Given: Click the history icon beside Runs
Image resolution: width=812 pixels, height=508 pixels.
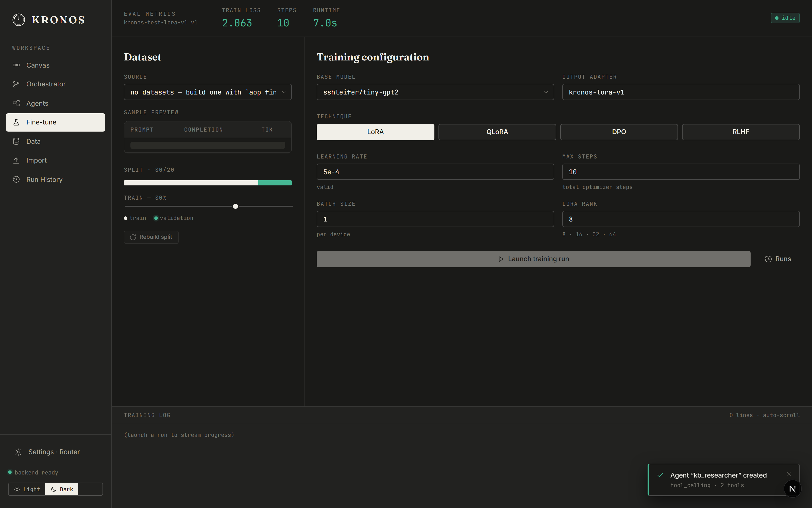Looking at the screenshot, I should point(768,259).
